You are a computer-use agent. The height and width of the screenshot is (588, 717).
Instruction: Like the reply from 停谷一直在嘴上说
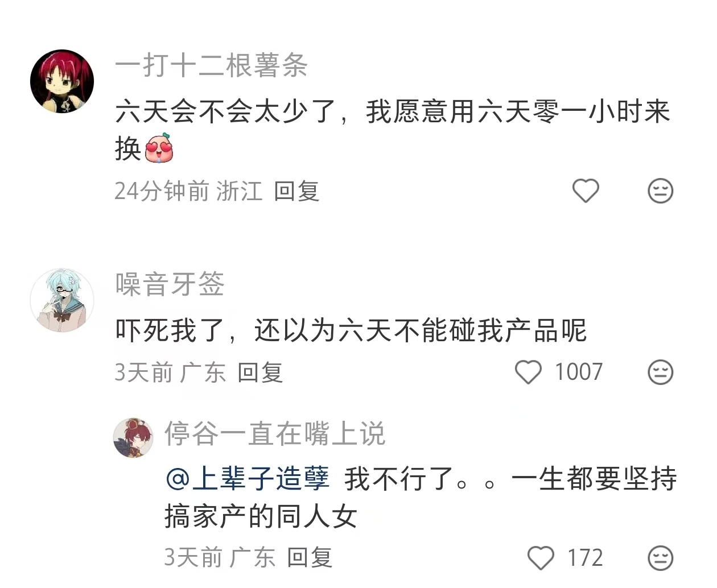541,558
